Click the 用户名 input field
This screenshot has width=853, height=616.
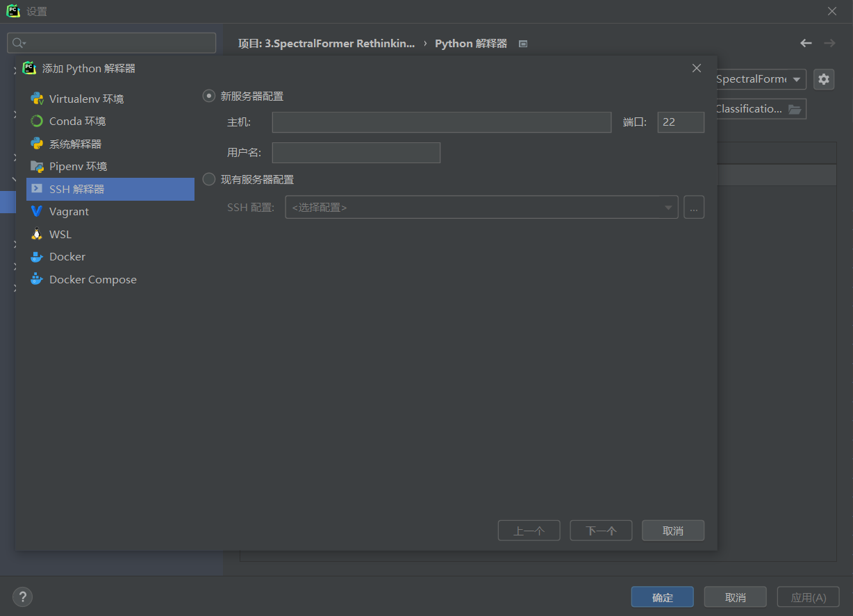point(356,153)
